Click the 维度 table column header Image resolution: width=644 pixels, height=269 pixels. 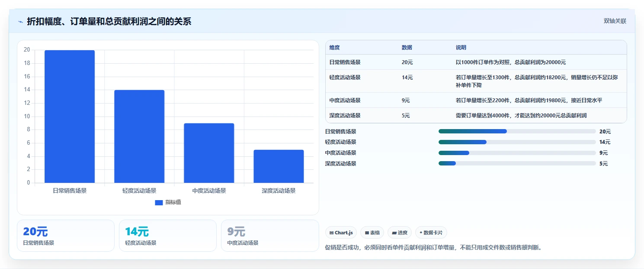pyautogui.click(x=334, y=48)
